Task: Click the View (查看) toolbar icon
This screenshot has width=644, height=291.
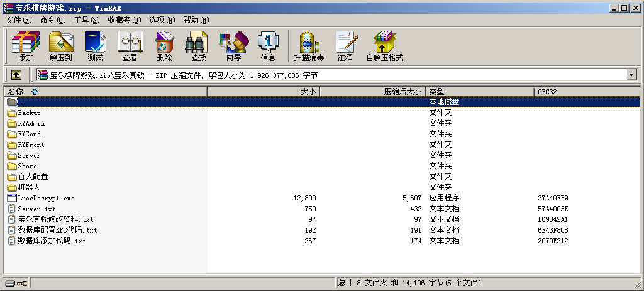Action: 130,46
